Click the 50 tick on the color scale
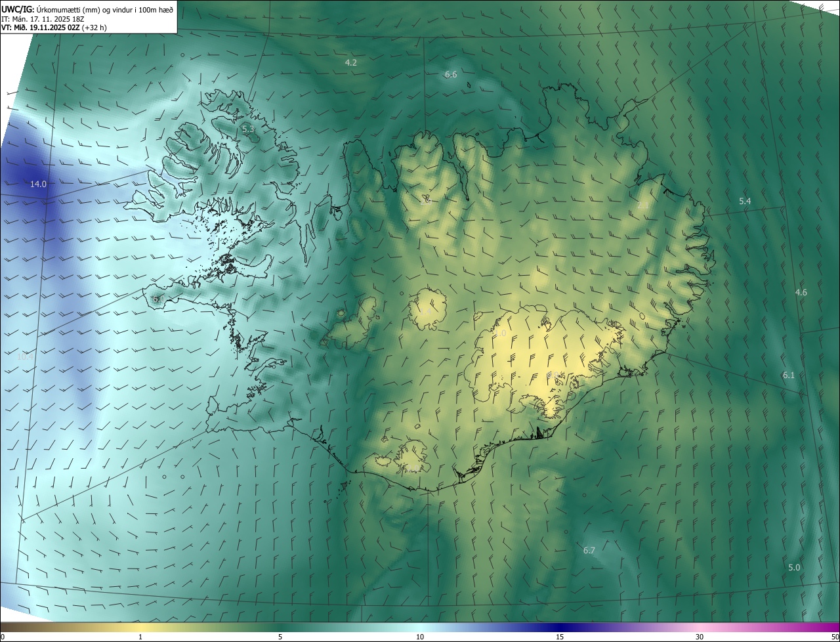Screen dimensions: 840x642 [x=834, y=637]
